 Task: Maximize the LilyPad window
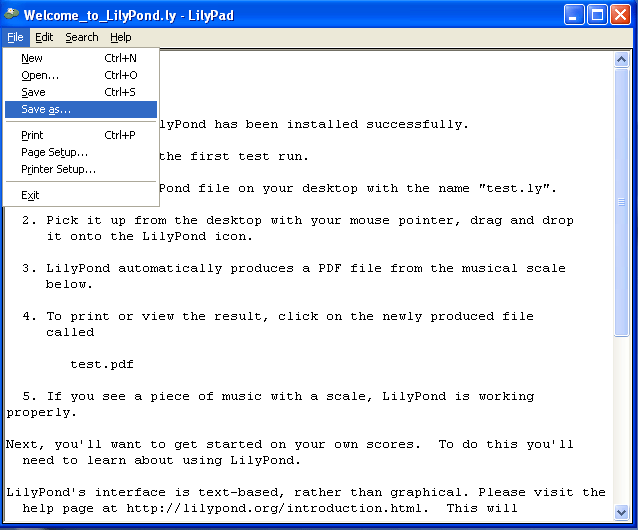tap(597, 15)
